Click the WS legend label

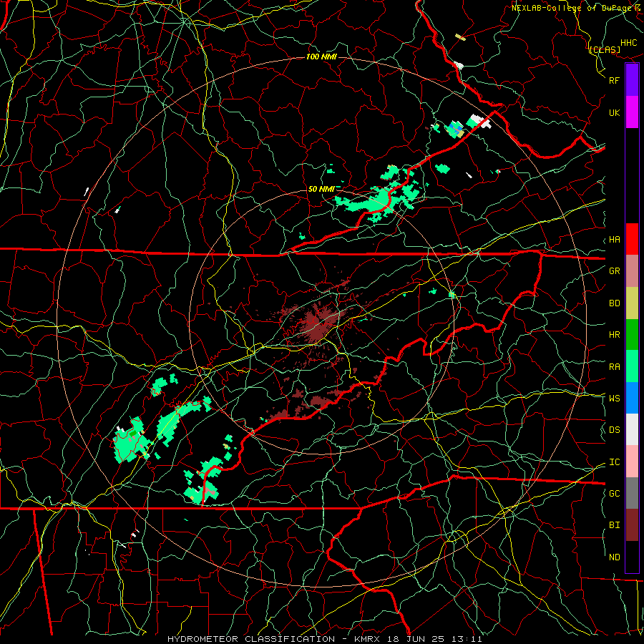tap(614, 399)
